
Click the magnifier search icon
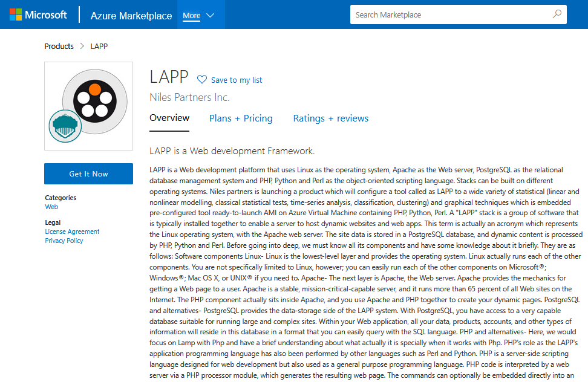click(x=557, y=15)
